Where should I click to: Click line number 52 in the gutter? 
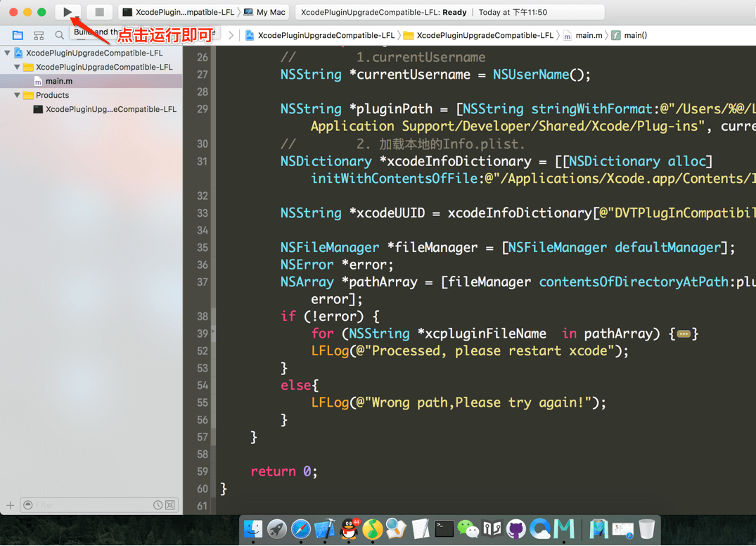tap(203, 351)
